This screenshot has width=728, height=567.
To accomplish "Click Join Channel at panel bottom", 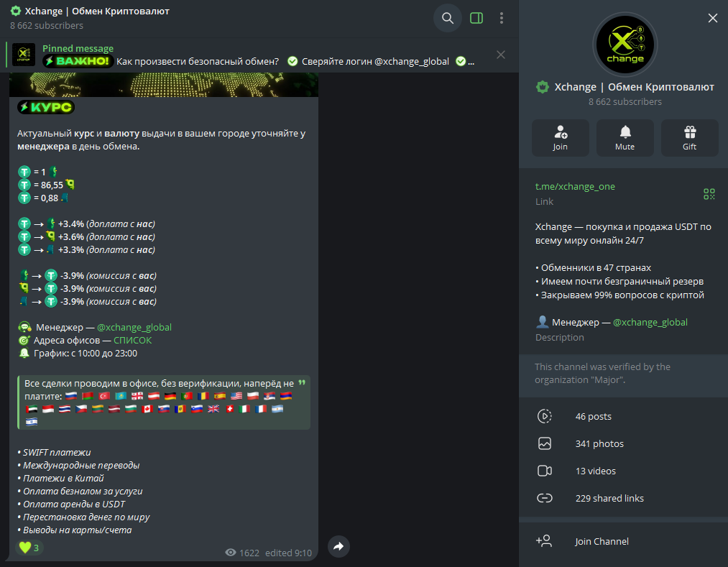I will pos(623,541).
